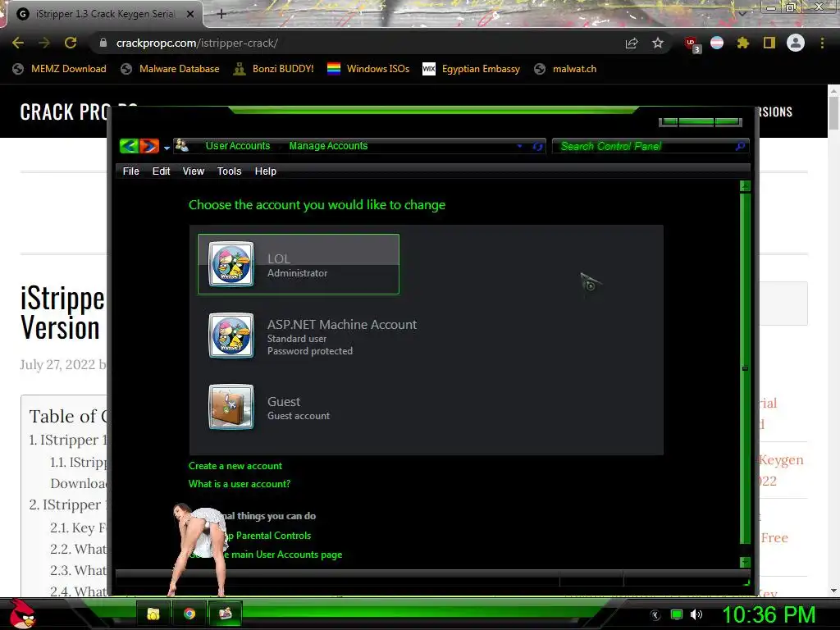The width and height of the screenshot is (840, 630).
Task: Open the Chrome profile avatar
Action: tap(796, 43)
